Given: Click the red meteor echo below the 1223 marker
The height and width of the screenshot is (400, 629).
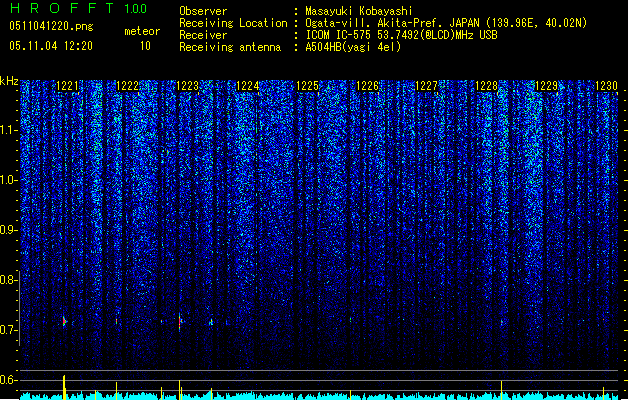Looking at the screenshot, I should coord(180,322).
